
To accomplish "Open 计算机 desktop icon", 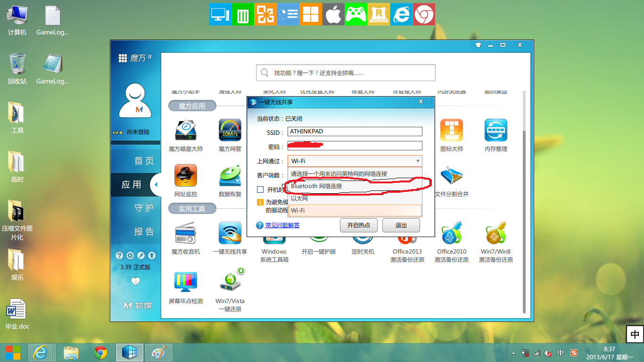I will click(17, 20).
